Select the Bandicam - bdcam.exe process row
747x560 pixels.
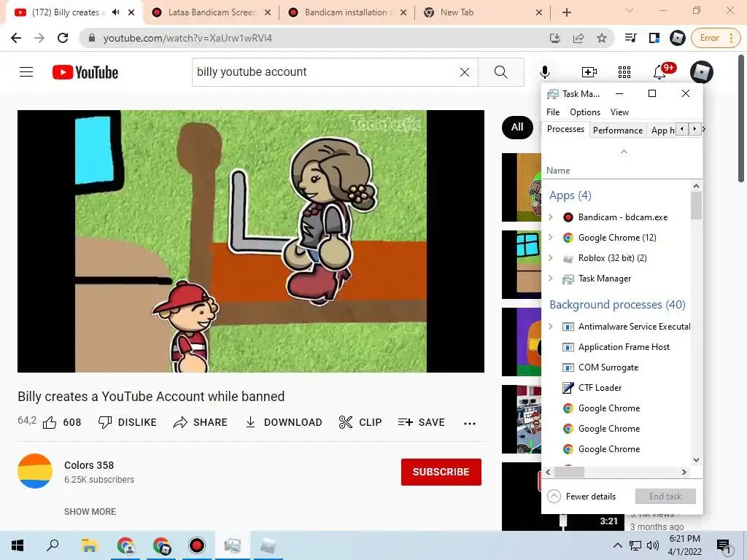click(x=622, y=217)
